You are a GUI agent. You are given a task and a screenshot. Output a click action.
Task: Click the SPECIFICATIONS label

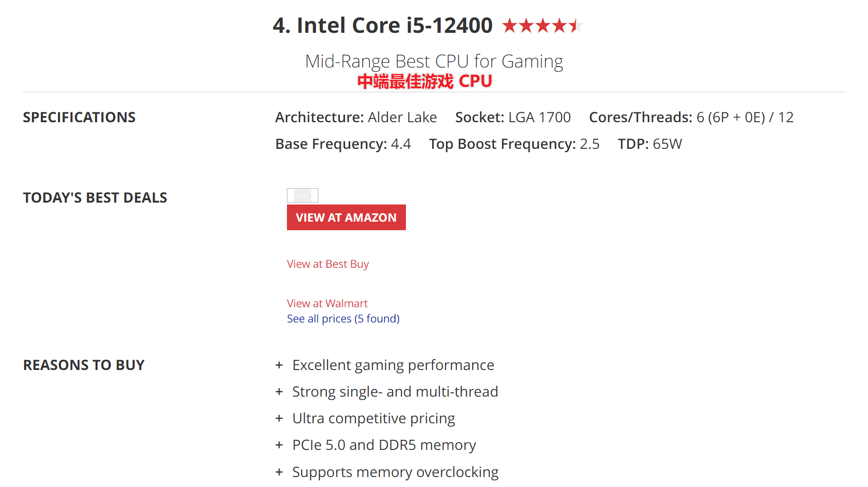(79, 117)
